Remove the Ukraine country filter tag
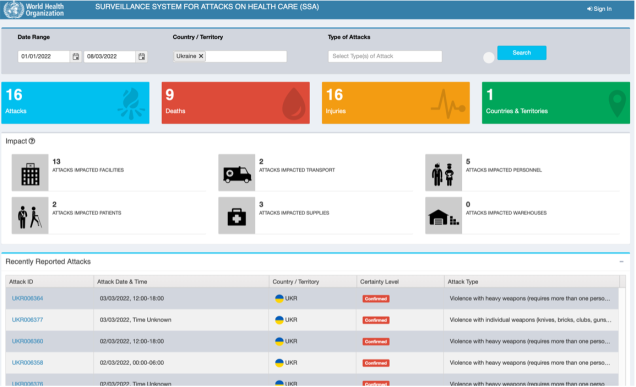 coord(201,56)
